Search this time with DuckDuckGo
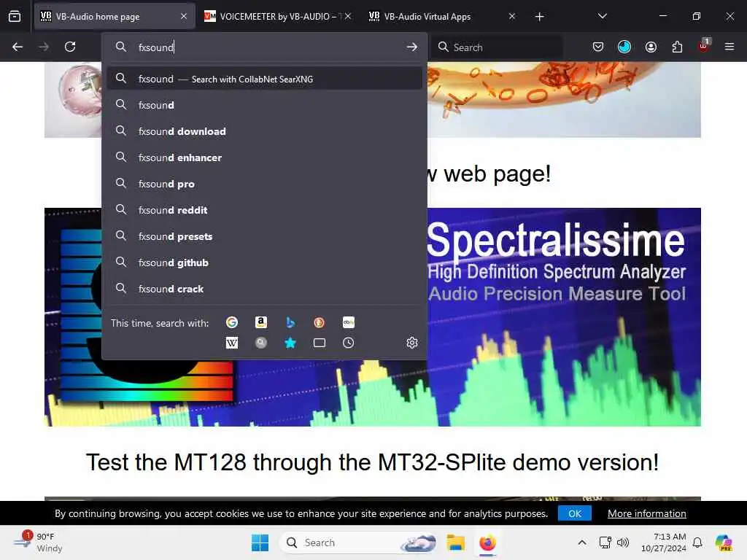747x560 pixels. (x=320, y=322)
